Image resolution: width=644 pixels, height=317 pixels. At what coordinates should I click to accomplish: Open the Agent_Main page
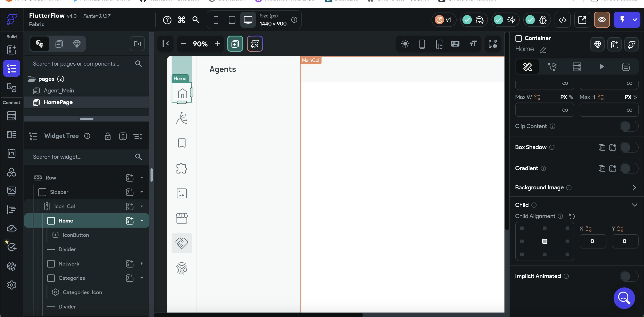(59, 91)
